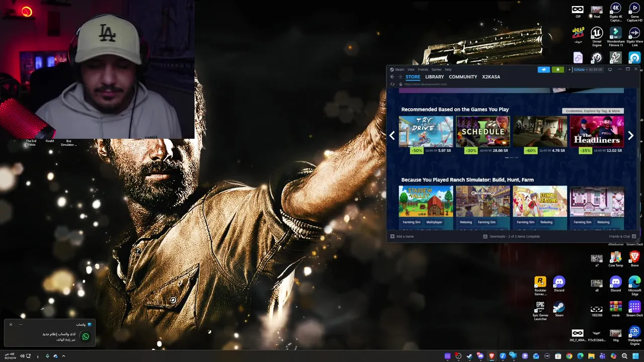Screen dimensions: 644x362
Task: Launch Game Capture HD shortcut
Action: [x=635, y=12]
